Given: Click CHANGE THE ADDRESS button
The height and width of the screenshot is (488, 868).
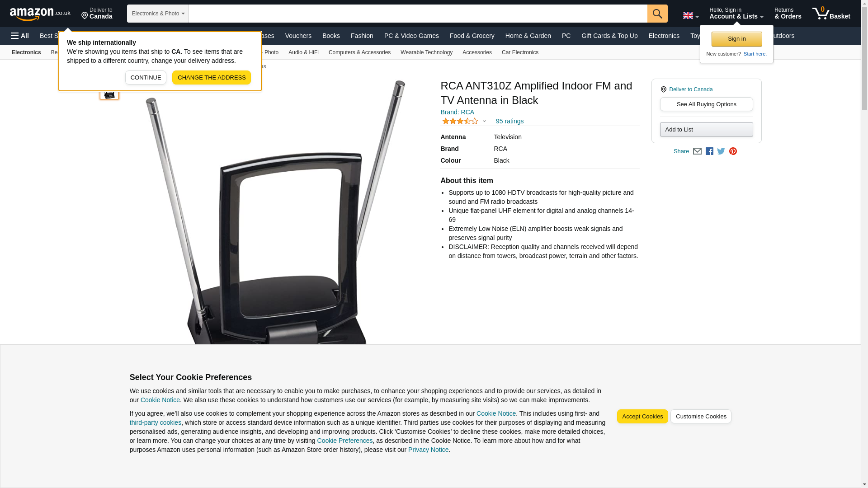Looking at the screenshot, I should [x=212, y=78].
